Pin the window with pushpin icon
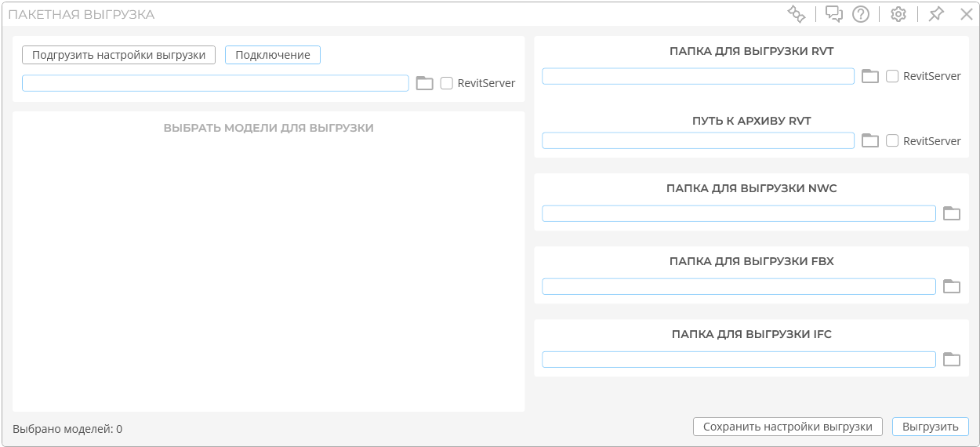The width and height of the screenshot is (980, 447). tap(936, 14)
